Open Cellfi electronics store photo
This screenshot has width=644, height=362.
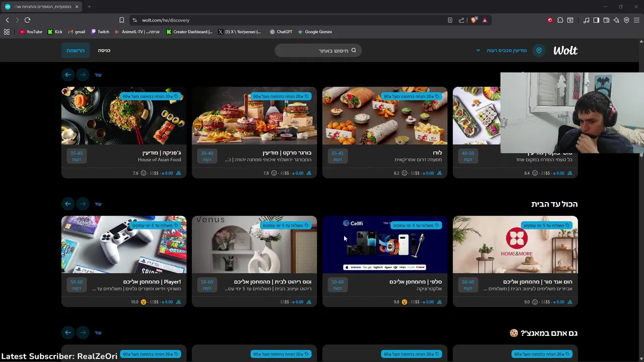coord(385,245)
